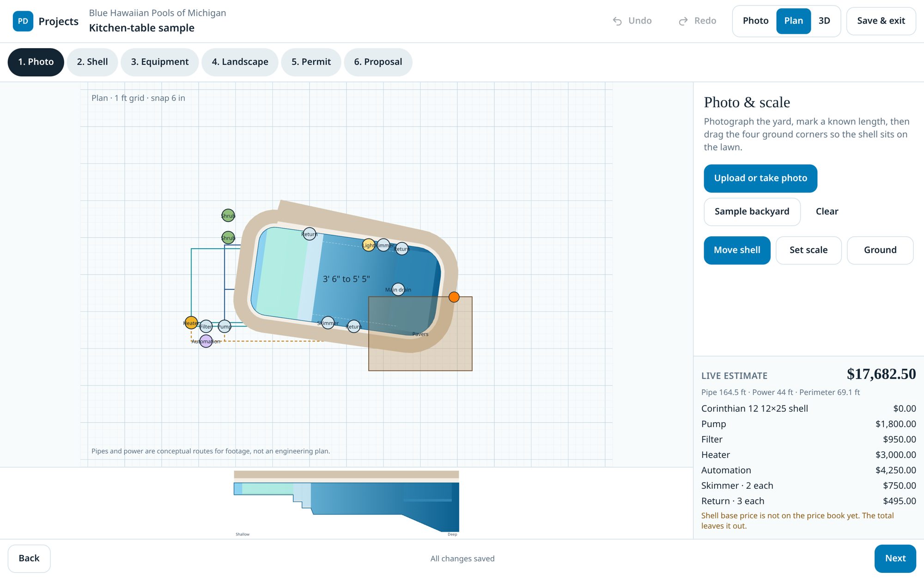Screen dimensions: 924x578
Task: Grab the orange rotation handle
Action: [454, 297]
